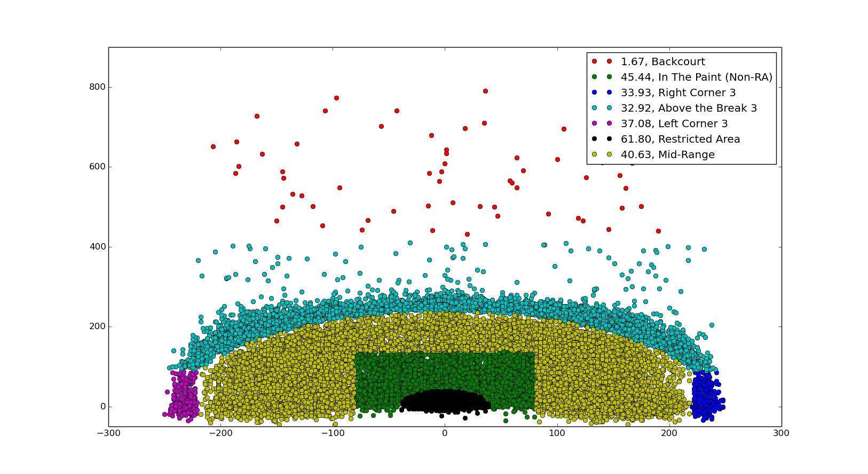
Task: Select the "32.92, Above the Break 3" legend label
Action: click(x=689, y=108)
